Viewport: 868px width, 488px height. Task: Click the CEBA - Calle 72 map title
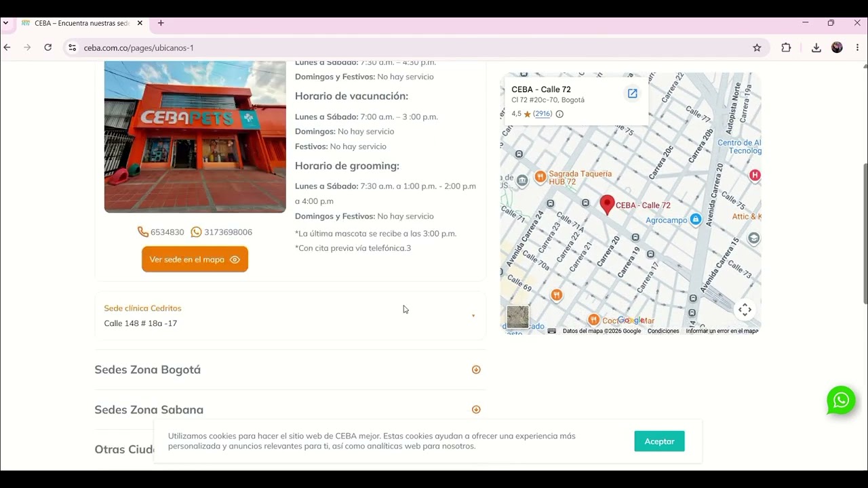coord(541,89)
